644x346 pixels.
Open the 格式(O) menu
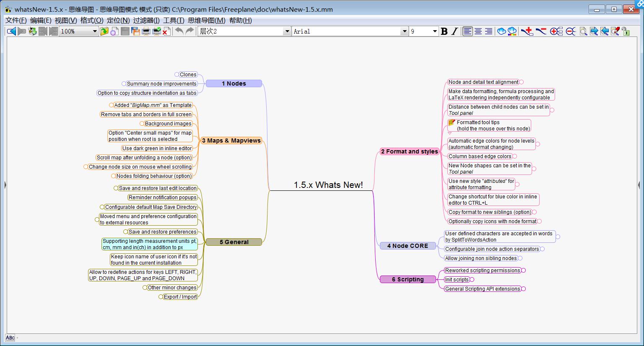92,20
